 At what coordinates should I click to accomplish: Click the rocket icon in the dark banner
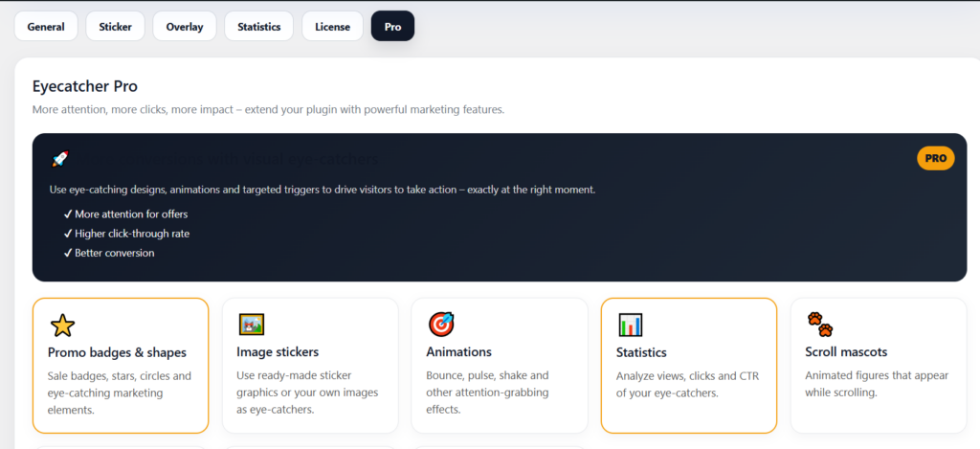pyautogui.click(x=60, y=159)
